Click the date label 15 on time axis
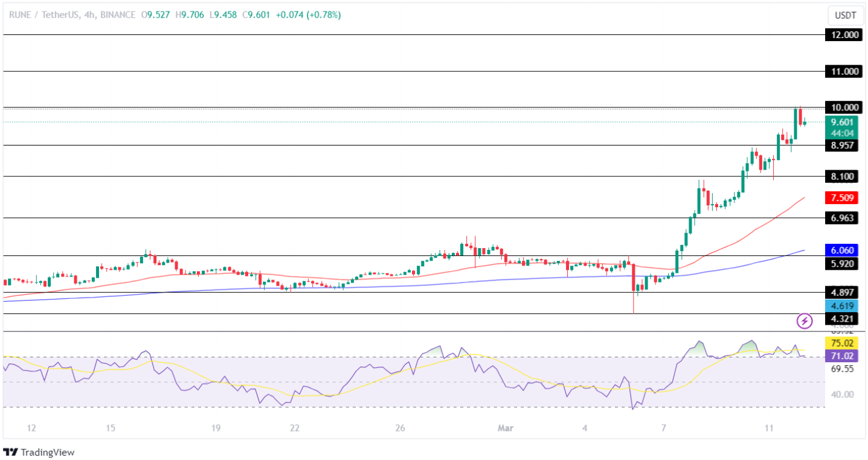The height and width of the screenshot is (460, 868). coord(111,428)
